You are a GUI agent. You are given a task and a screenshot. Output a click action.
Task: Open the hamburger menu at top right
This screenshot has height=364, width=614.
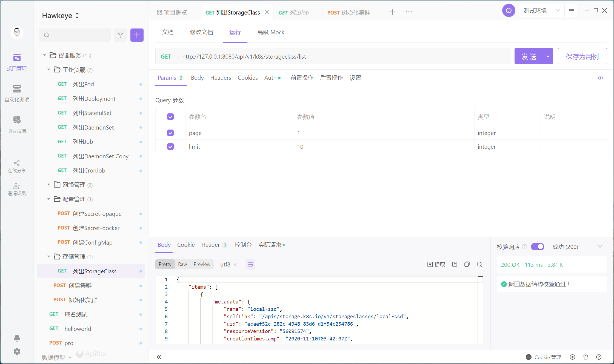pyautogui.click(x=571, y=11)
